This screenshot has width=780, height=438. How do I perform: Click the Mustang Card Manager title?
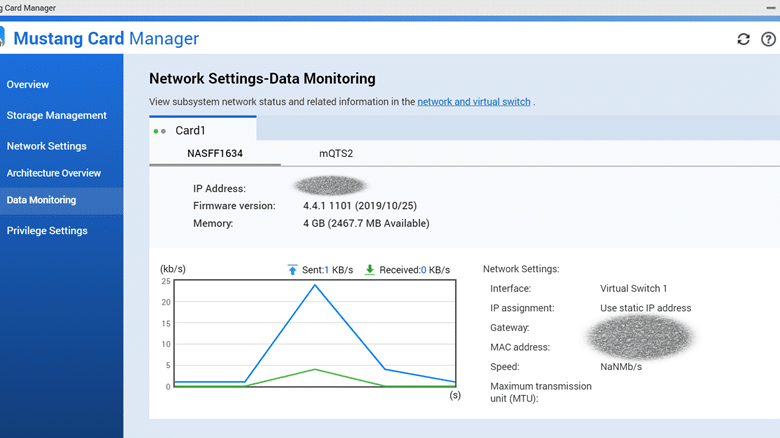click(x=106, y=39)
